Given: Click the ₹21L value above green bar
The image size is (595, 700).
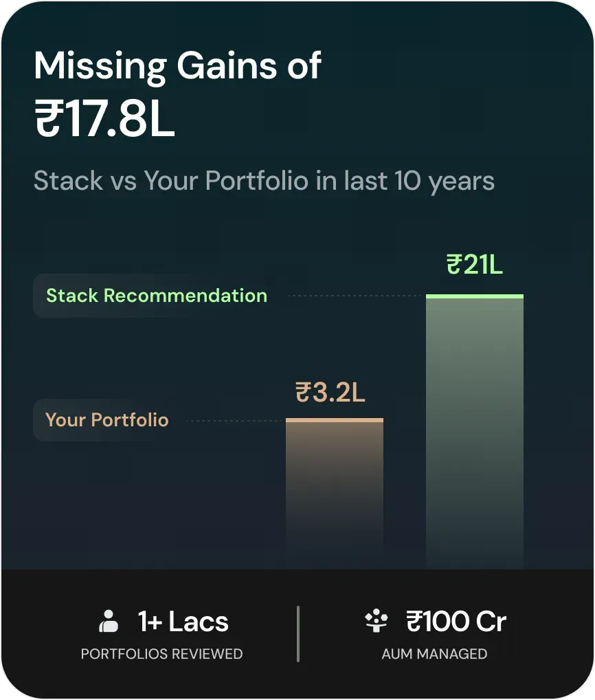Looking at the screenshot, I should pyautogui.click(x=475, y=265).
